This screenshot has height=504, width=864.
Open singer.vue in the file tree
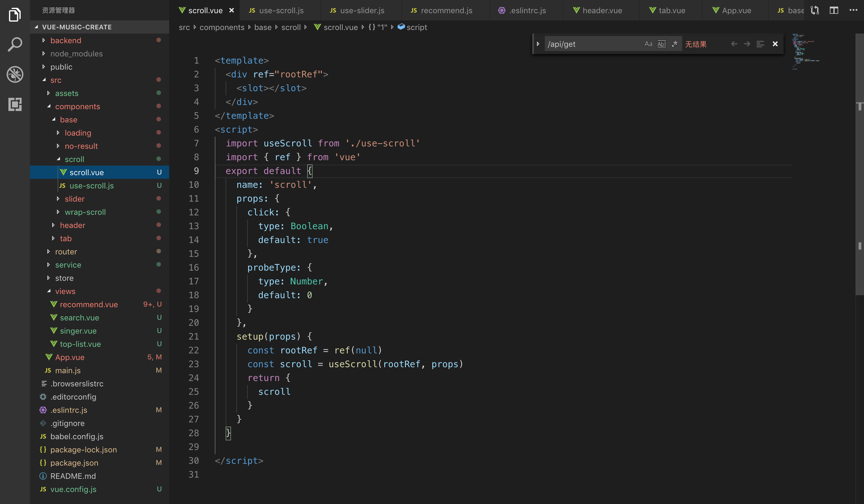(x=99, y=331)
